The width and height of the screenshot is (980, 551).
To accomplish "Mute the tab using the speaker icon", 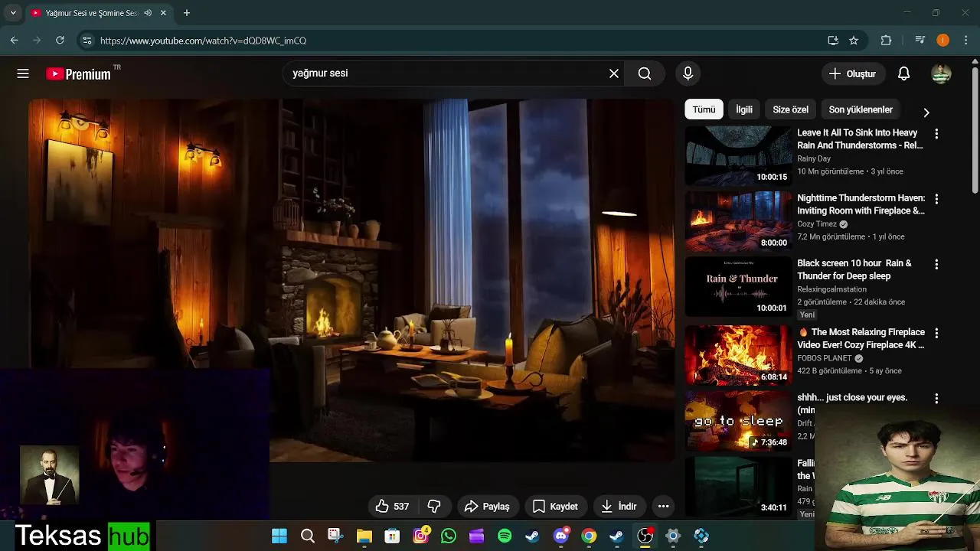I will click(148, 13).
